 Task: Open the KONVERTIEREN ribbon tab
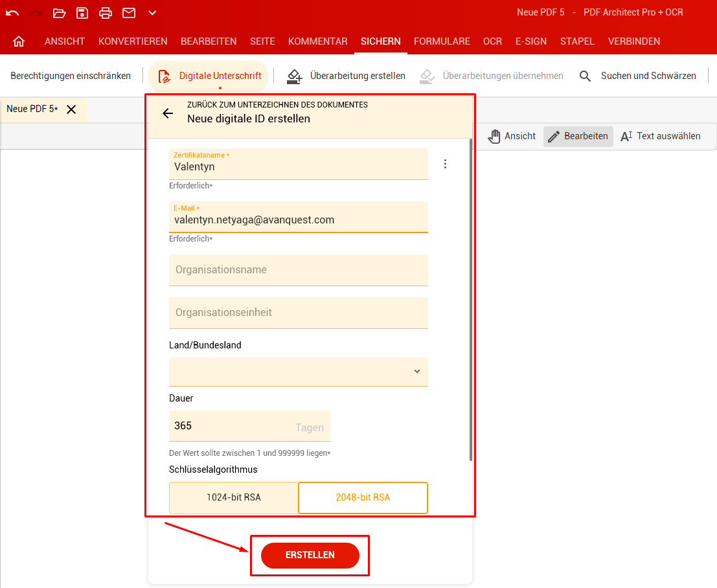tap(133, 41)
